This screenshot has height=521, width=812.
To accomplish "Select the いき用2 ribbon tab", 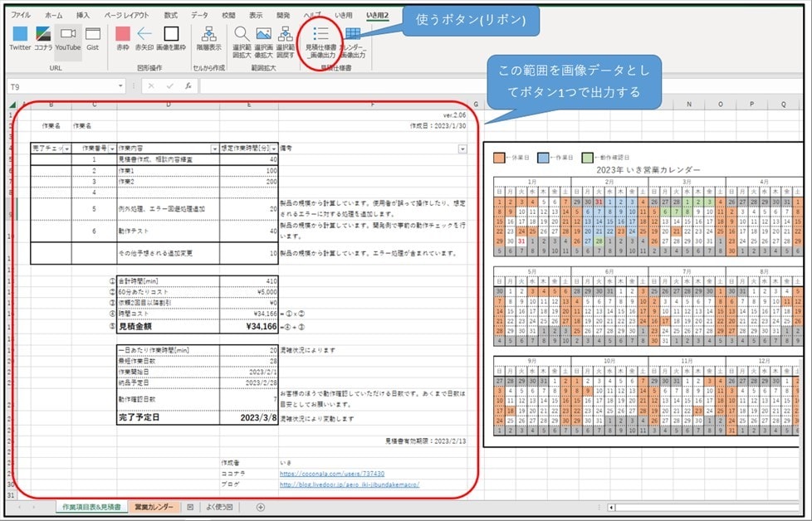I will tap(377, 16).
